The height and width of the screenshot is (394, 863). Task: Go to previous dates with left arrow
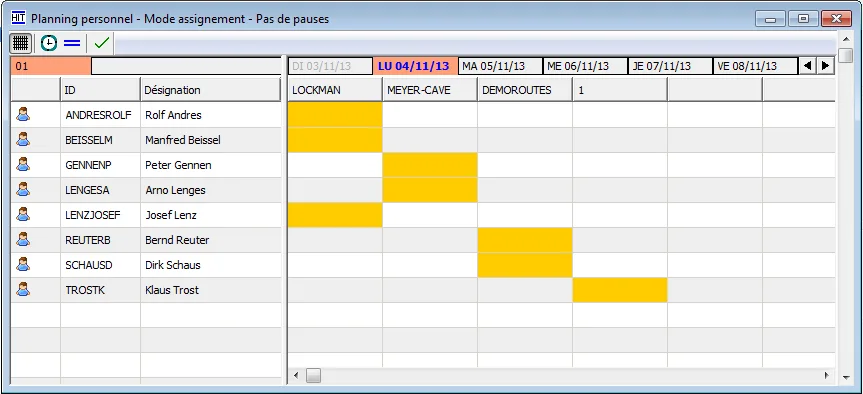coord(807,66)
